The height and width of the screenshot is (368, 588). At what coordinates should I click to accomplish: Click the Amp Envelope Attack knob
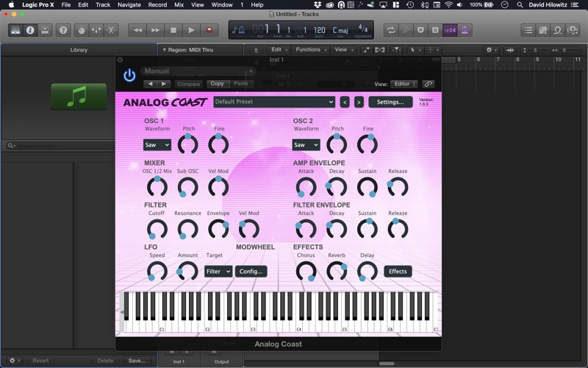click(306, 187)
